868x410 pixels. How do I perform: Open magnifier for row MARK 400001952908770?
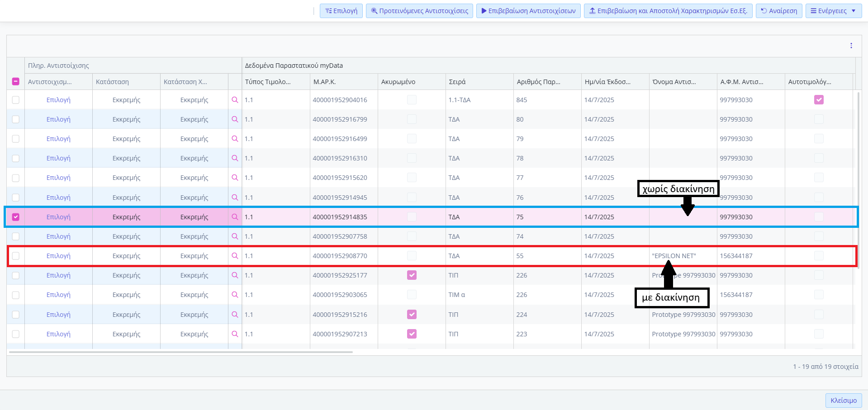point(235,256)
